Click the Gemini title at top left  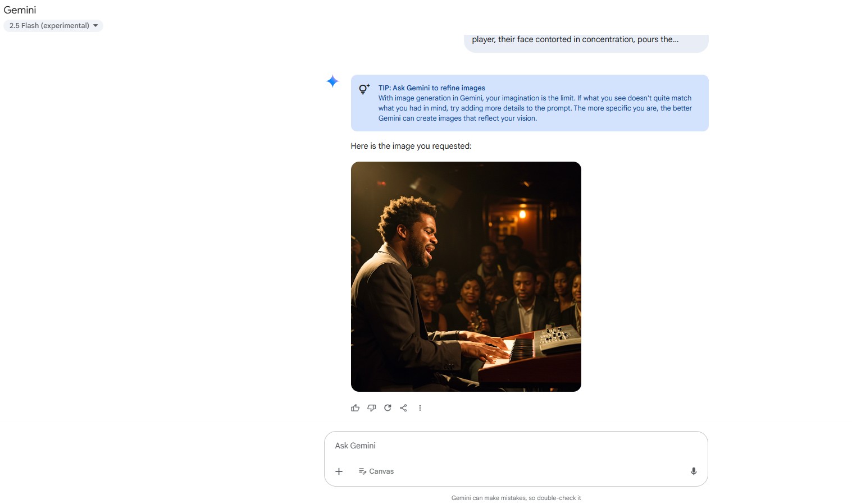point(20,10)
